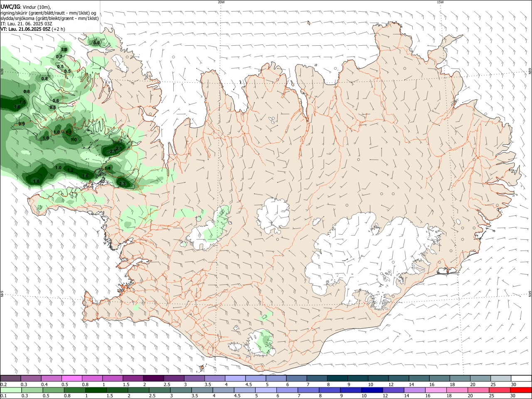Click the 15W longitude label
The height and width of the screenshot is (399, 532).
point(440,2)
